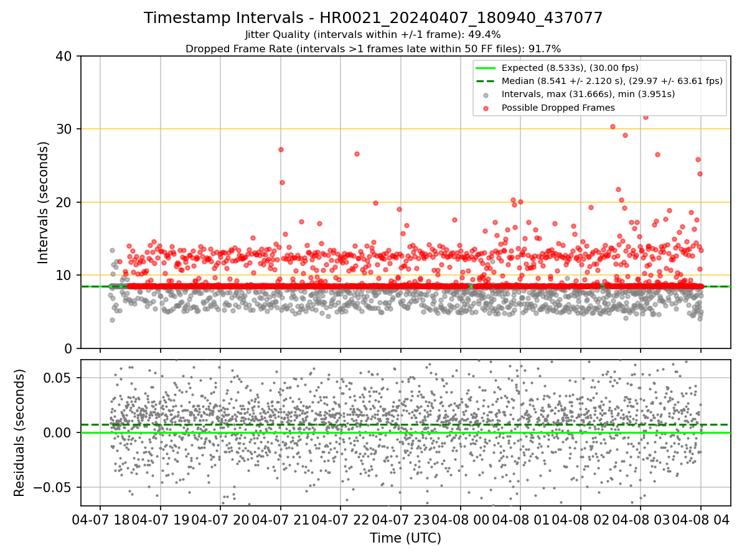Click the x-axis tick label "04-08 02"
The width and height of the screenshot is (747, 560).
[x=581, y=519]
